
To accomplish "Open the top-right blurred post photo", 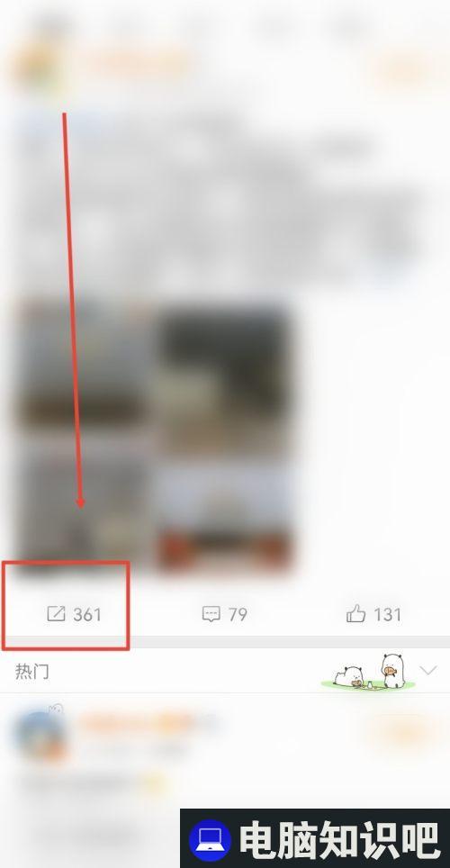I will click(x=223, y=368).
